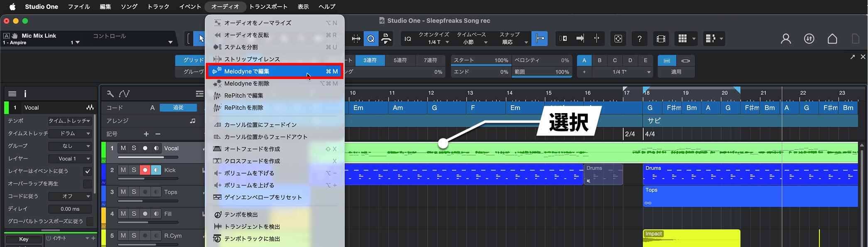Expand the レイヤー dropdown showing Vocal 1
The image size is (868, 247).
[70, 158]
